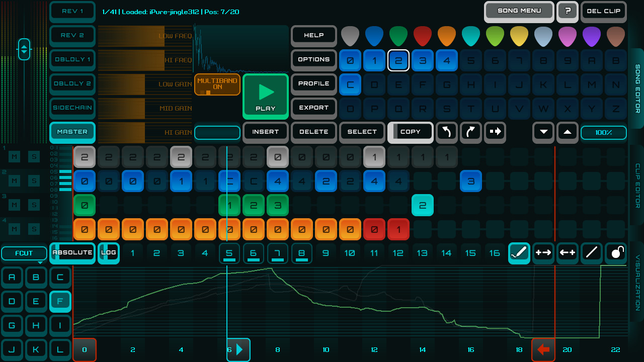Open the VISUALIZATION tab
644x362 pixels.
tap(636, 282)
